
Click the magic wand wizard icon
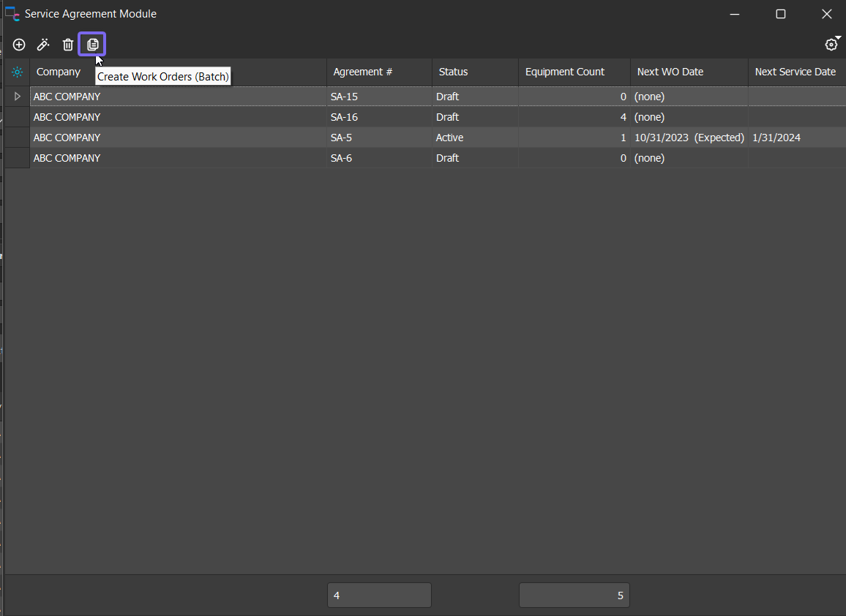[43, 45]
